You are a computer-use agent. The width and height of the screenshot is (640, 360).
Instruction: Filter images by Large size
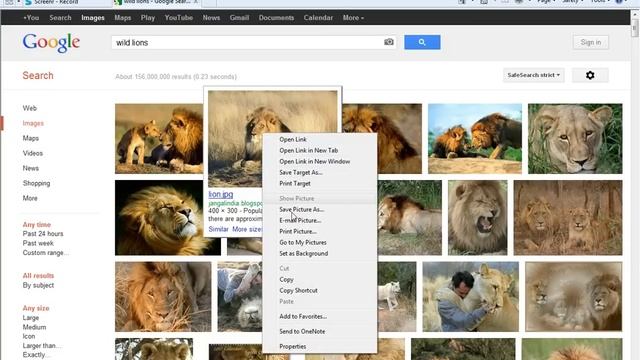point(31,318)
